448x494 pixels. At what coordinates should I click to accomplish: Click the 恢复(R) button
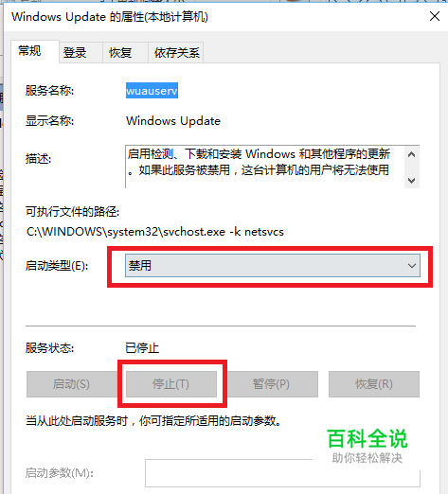click(x=374, y=384)
